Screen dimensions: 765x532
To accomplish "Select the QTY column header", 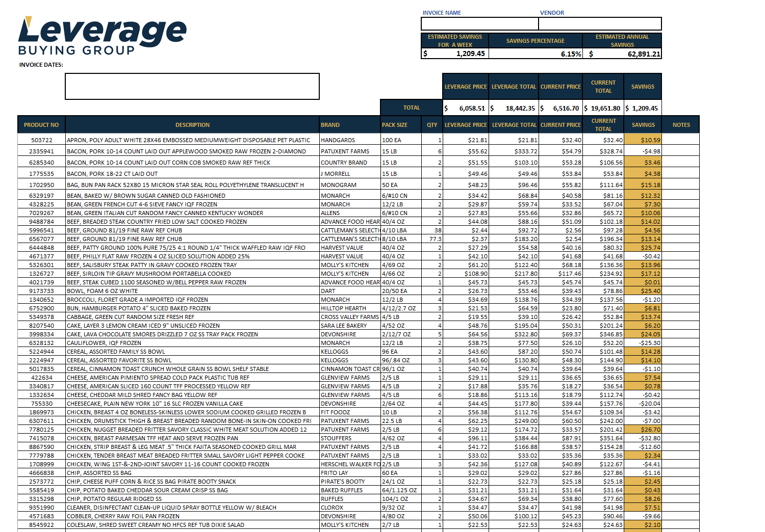I will pos(432,125).
